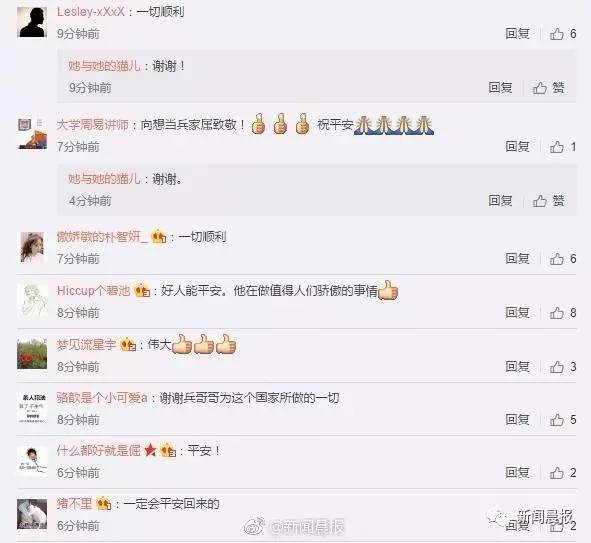Open Lesley-xXxX's profile via username

point(90,12)
